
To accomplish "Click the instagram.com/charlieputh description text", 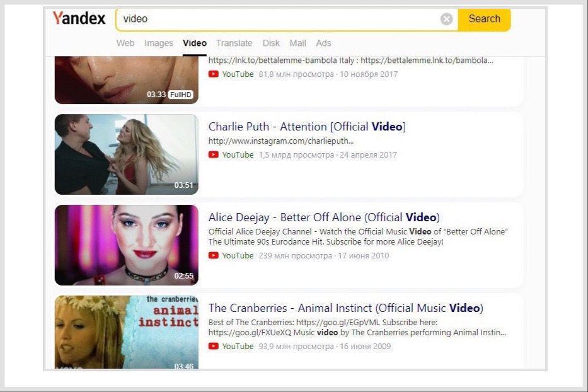I will [x=281, y=141].
